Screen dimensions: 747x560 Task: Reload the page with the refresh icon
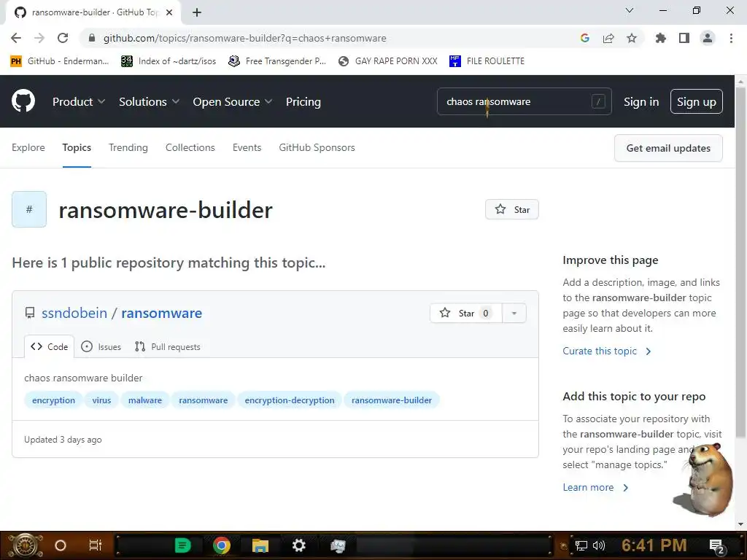click(x=63, y=38)
